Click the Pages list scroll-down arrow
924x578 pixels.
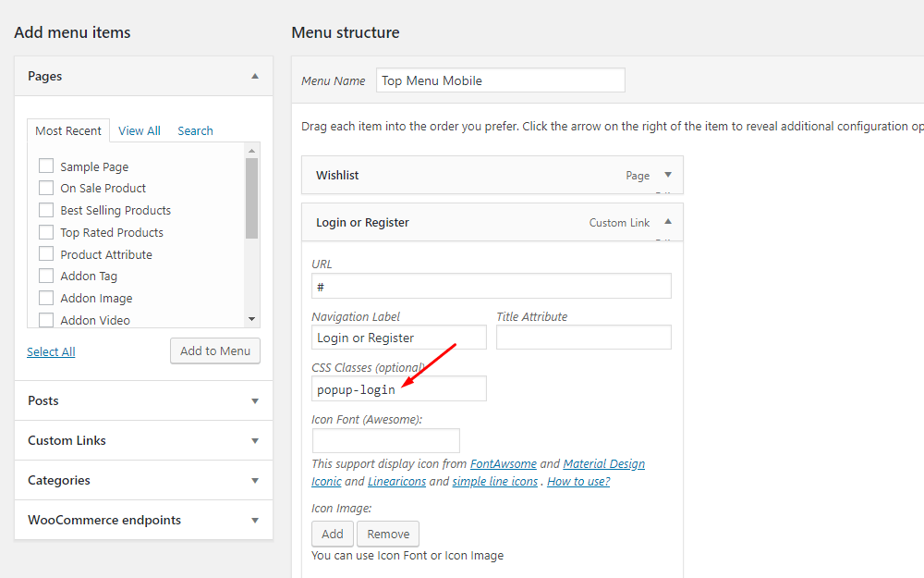(x=251, y=319)
